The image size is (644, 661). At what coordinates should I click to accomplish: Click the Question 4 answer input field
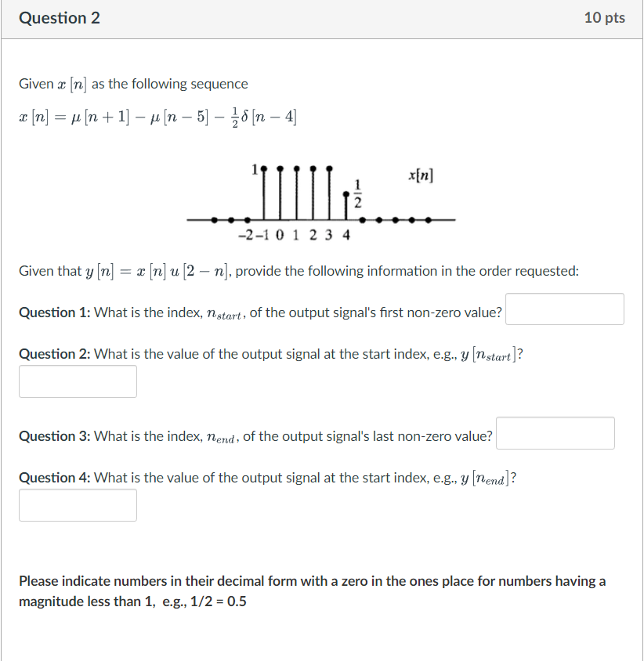pyautogui.click(x=78, y=504)
